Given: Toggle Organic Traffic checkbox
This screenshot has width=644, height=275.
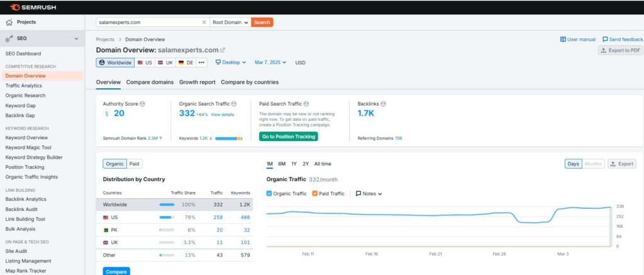Looking at the screenshot, I should 269,194.
